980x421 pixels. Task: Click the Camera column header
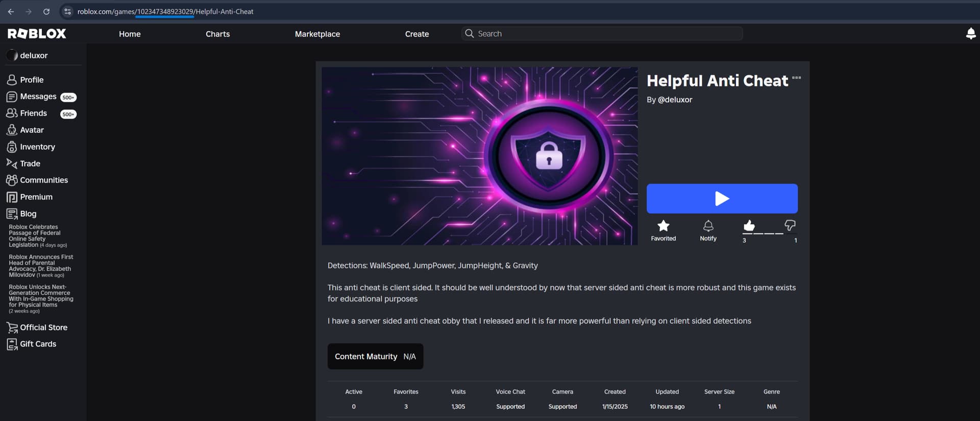click(x=562, y=392)
